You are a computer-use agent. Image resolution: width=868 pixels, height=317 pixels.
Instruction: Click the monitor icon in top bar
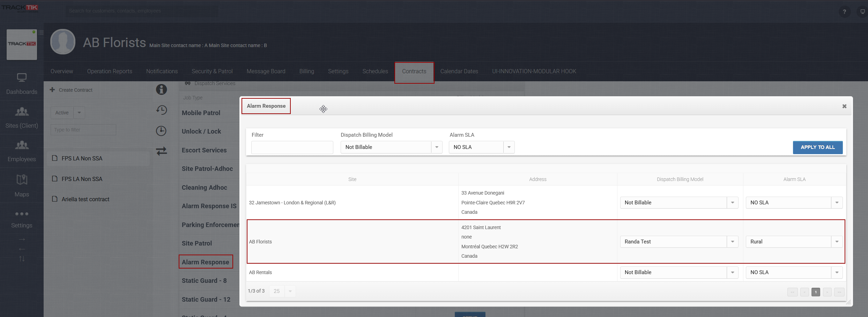[862, 12]
